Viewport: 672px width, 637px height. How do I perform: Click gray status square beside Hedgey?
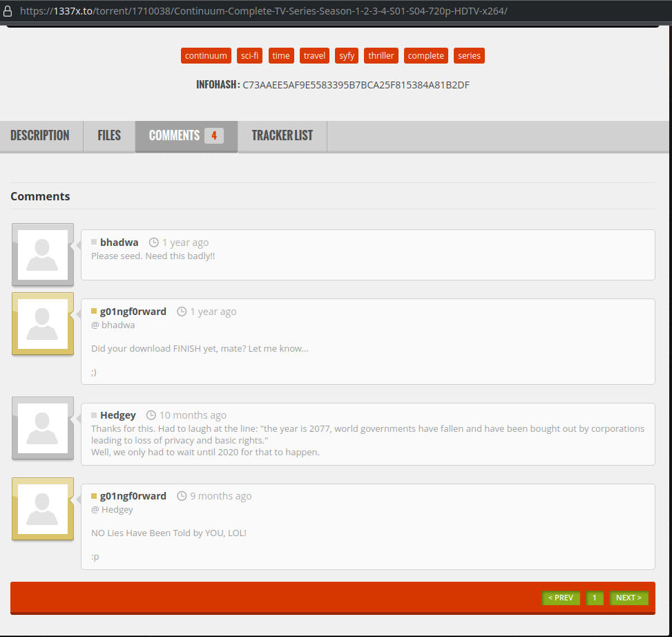tap(94, 415)
